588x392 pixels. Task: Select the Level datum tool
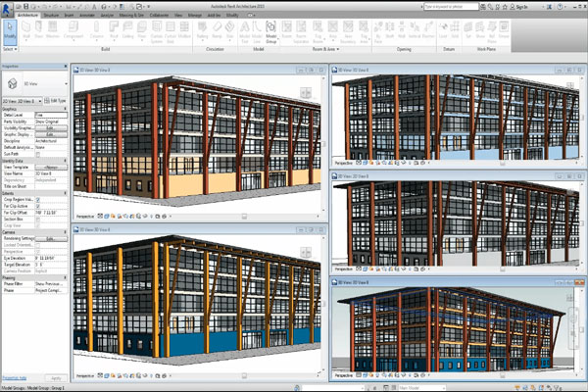pyautogui.click(x=443, y=30)
